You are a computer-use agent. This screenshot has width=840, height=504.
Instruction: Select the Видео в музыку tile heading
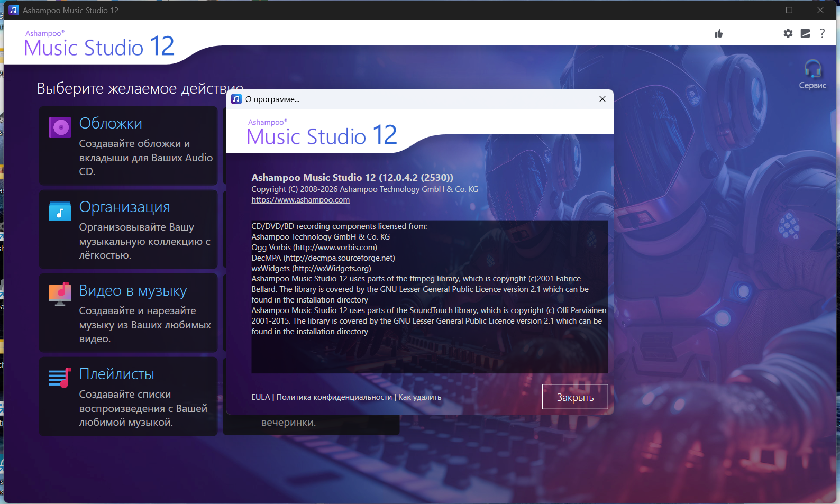click(133, 290)
